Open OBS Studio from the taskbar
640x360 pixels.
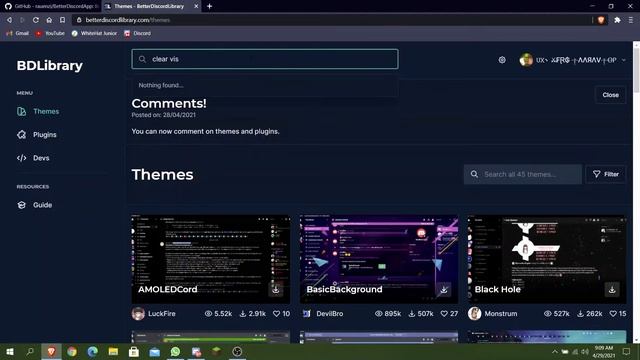237,351
